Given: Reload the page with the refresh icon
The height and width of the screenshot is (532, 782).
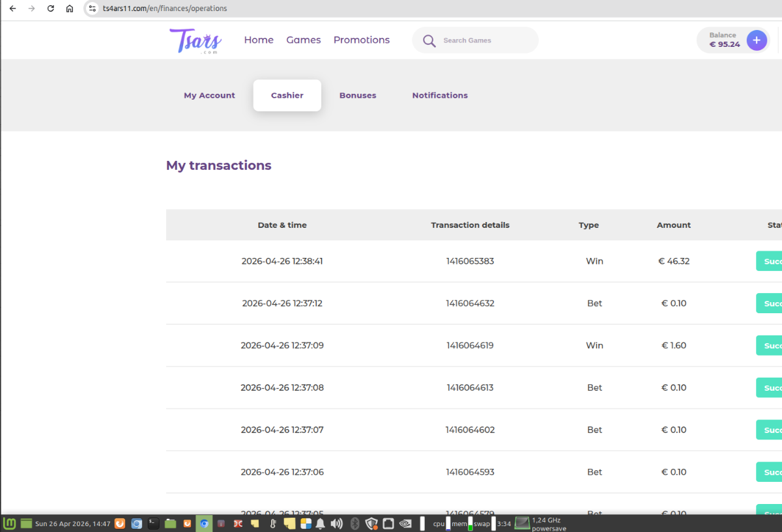Looking at the screenshot, I should [x=51, y=8].
